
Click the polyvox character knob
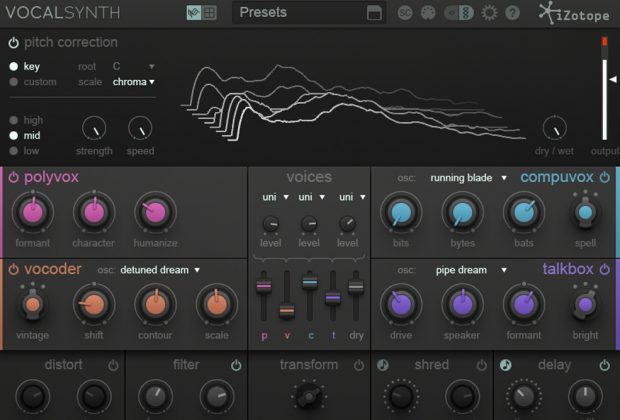click(94, 212)
